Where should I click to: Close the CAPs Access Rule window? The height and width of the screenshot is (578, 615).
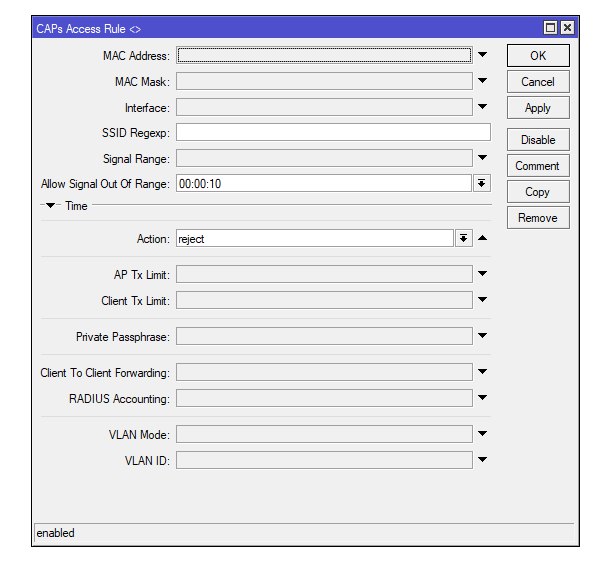567,28
